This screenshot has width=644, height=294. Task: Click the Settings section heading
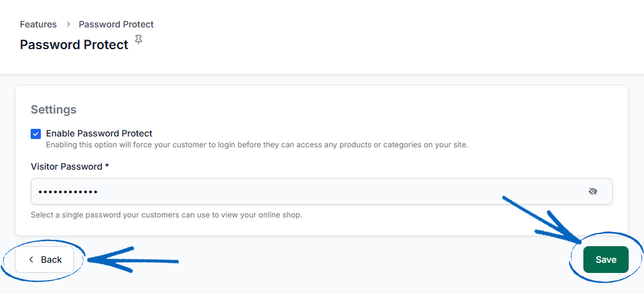point(54,110)
